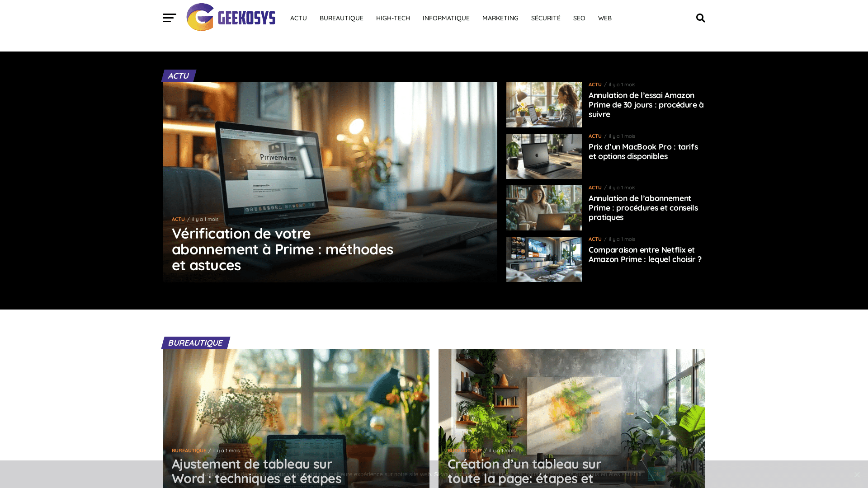The height and width of the screenshot is (488, 868).
Task: Visit the SÉCURITÉ category
Action: pyautogui.click(x=546, y=18)
